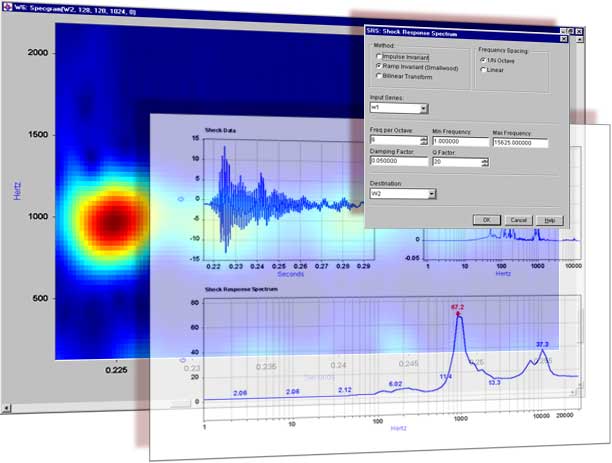Select Ramp Invariant (Smallwood) method

379,66
